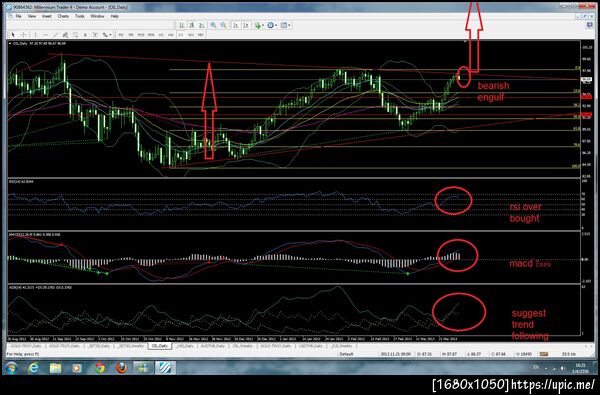Switch timeframe to H4
This screenshot has width=600, height=395.
pos(171,35)
